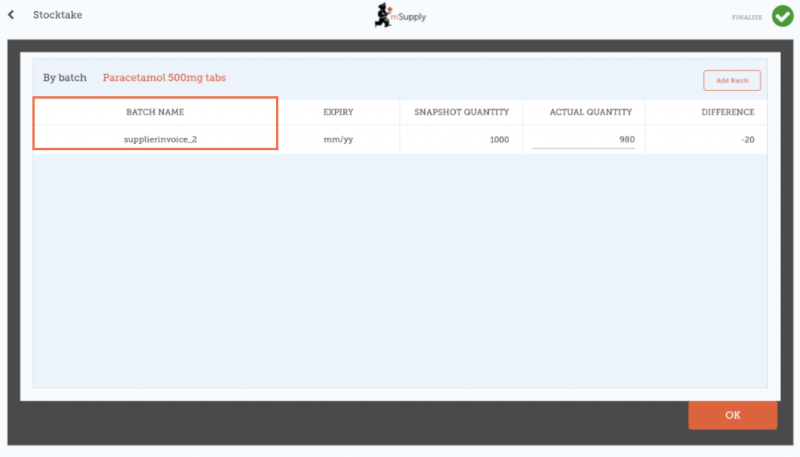
Task: Click the Stocktake page title
Action: 57,15
